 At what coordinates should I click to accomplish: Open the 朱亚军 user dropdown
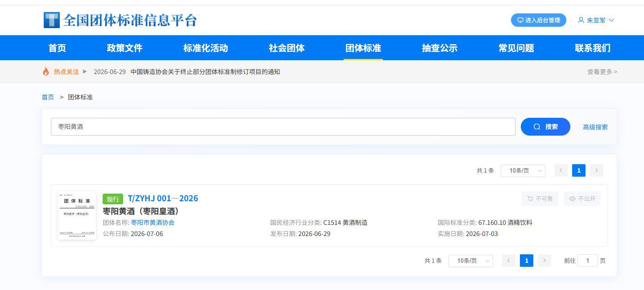(596, 20)
